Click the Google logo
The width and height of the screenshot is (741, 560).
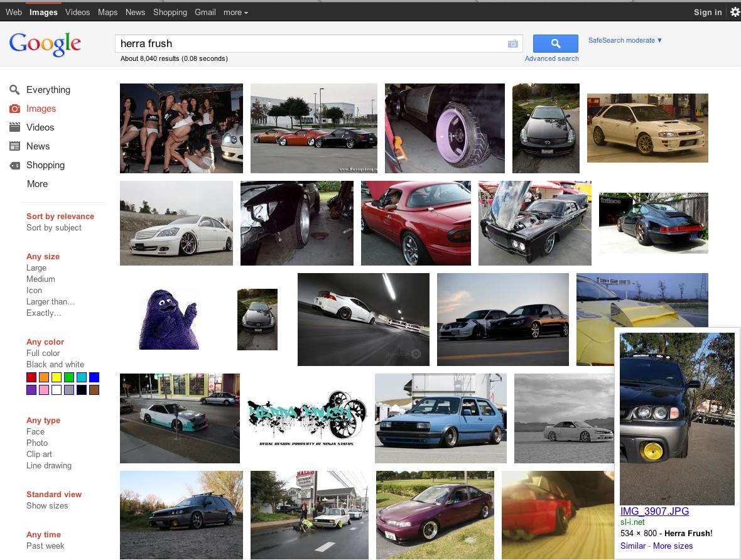[x=45, y=44]
